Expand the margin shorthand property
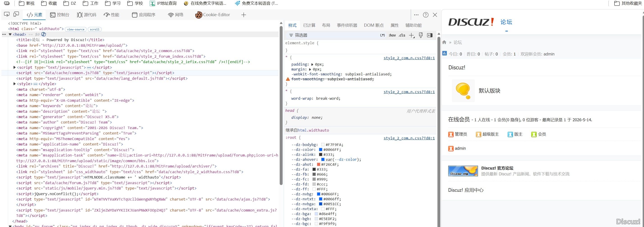The height and width of the screenshot is (227, 644). [x=310, y=69]
